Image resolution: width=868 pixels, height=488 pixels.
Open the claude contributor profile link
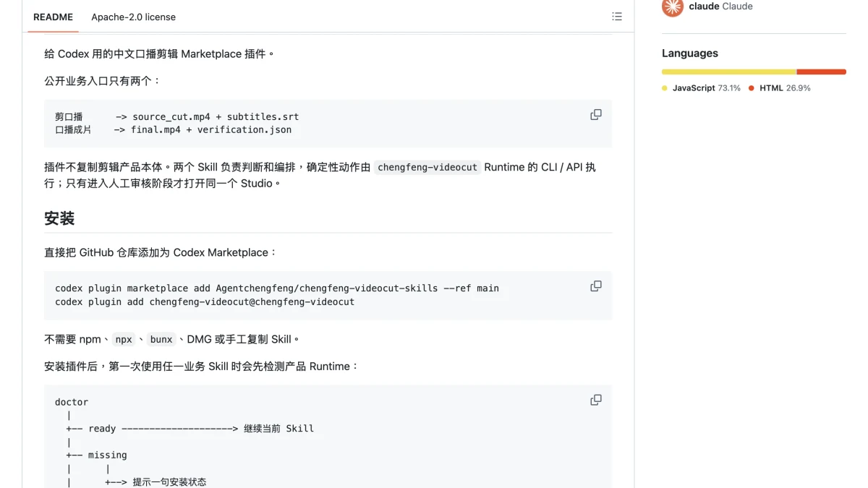[x=720, y=7]
